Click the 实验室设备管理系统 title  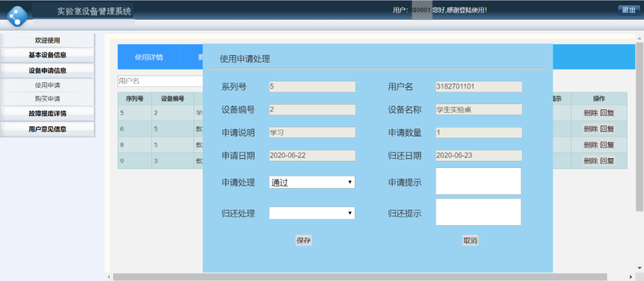pyautogui.click(x=94, y=11)
